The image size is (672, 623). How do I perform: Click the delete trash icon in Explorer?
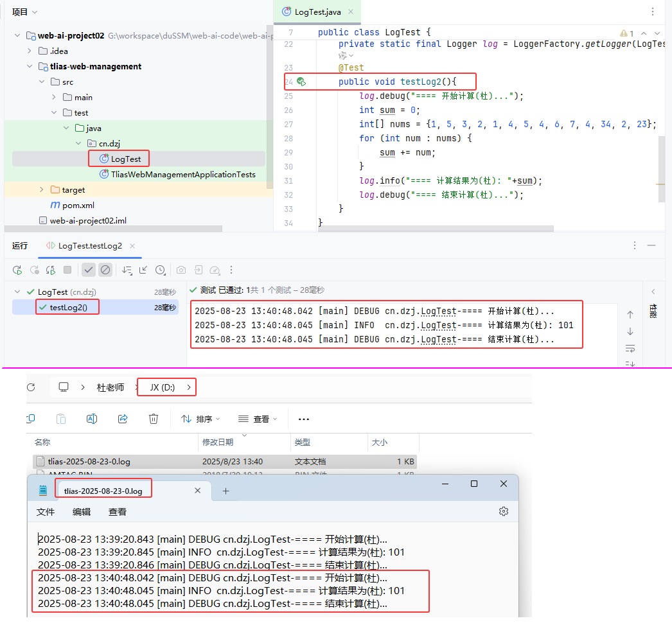(x=154, y=419)
